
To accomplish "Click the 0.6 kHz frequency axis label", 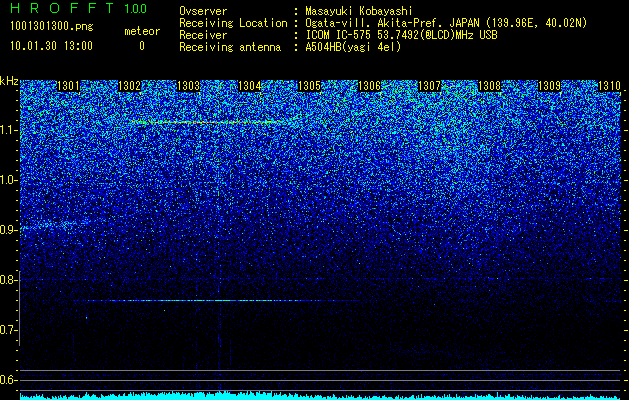I will point(8,380).
